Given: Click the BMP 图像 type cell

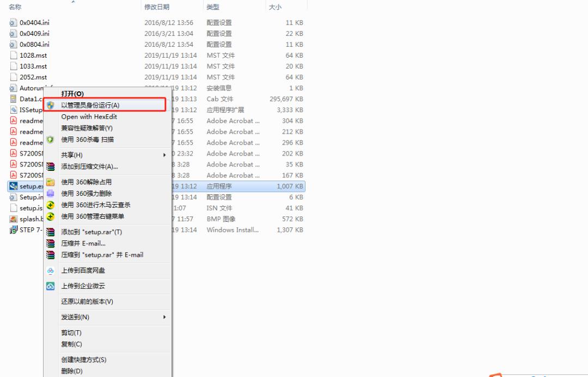Looking at the screenshot, I should (x=220, y=219).
